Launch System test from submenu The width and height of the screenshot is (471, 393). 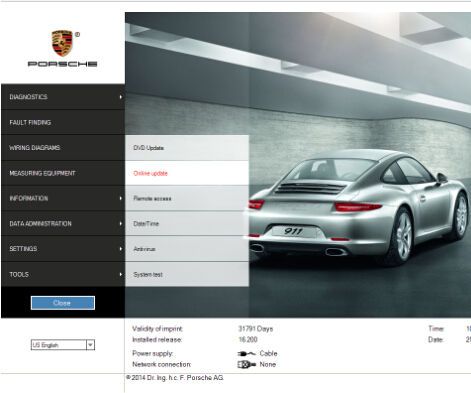point(187,274)
